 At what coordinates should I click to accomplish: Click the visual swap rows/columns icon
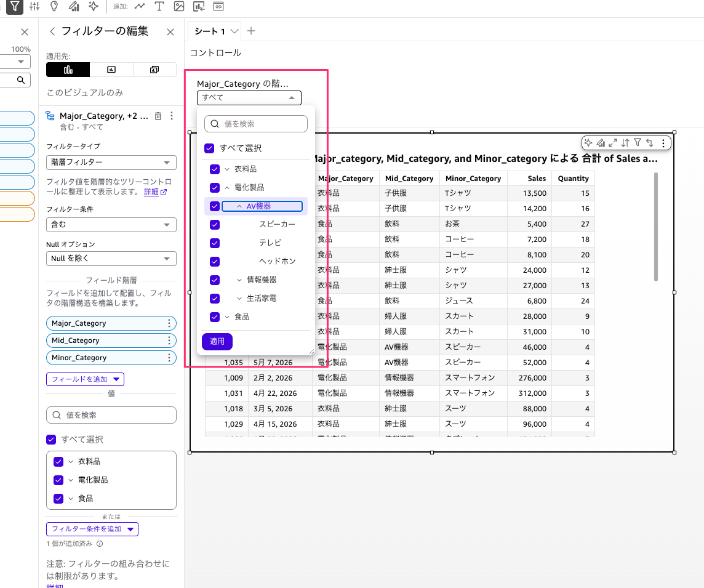650,143
